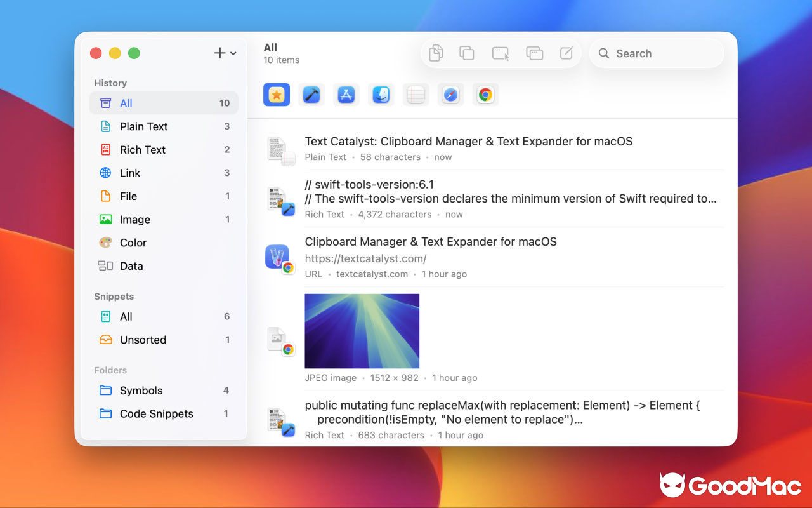Open the new snippet dropdown chevron
Viewport: 812px width, 508px height.
232,53
